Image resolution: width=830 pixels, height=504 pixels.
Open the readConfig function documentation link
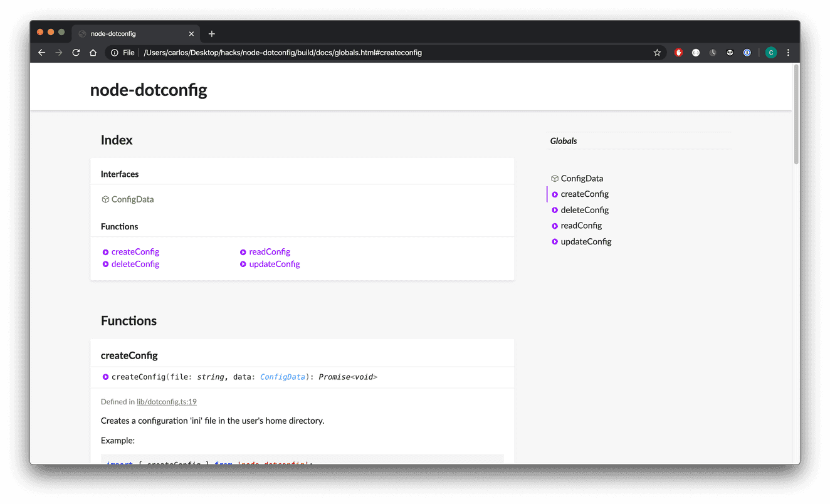[x=270, y=251]
